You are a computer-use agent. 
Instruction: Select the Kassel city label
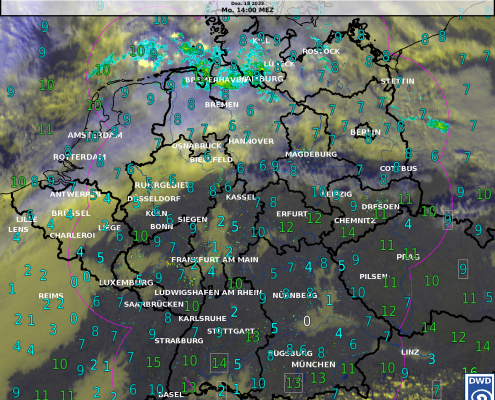click(241, 197)
